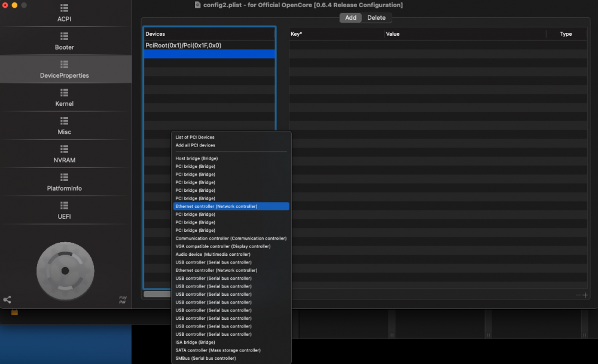Click the round disc logo in the sidebar
598x364 pixels.
pyautogui.click(x=65, y=271)
